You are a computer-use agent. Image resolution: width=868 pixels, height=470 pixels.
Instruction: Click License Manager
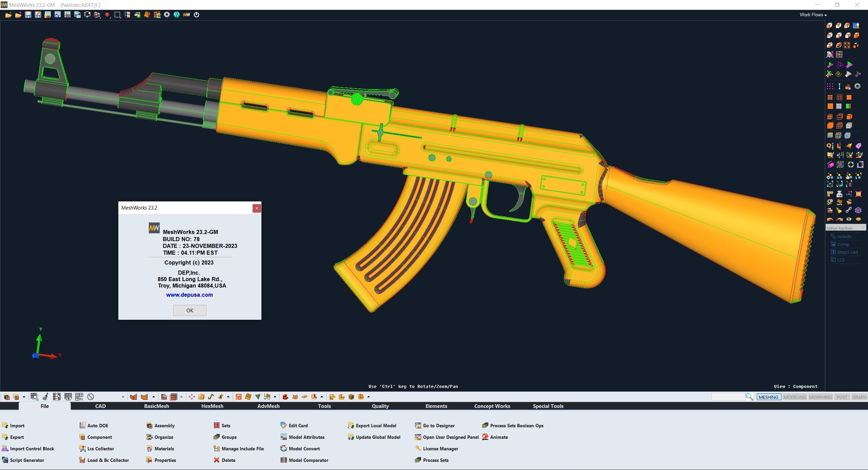tap(437, 449)
